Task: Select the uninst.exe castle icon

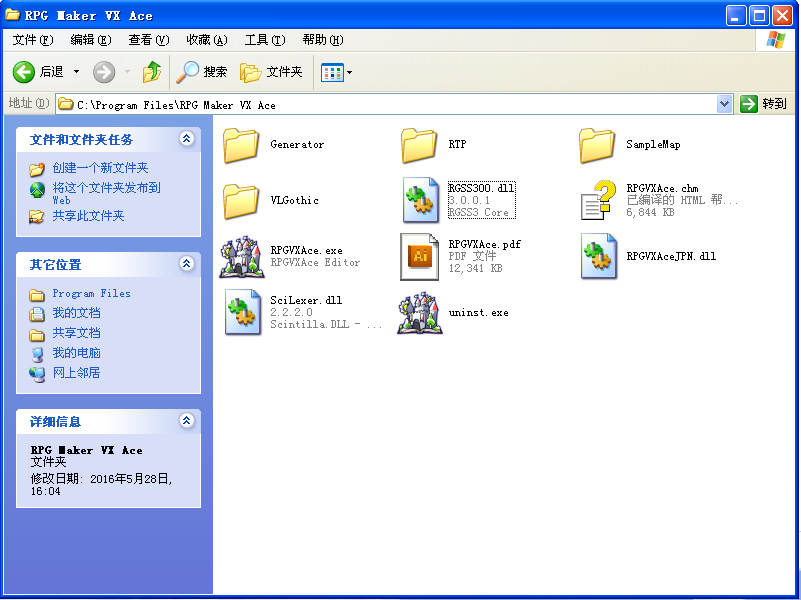Action: [x=419, y=313]
